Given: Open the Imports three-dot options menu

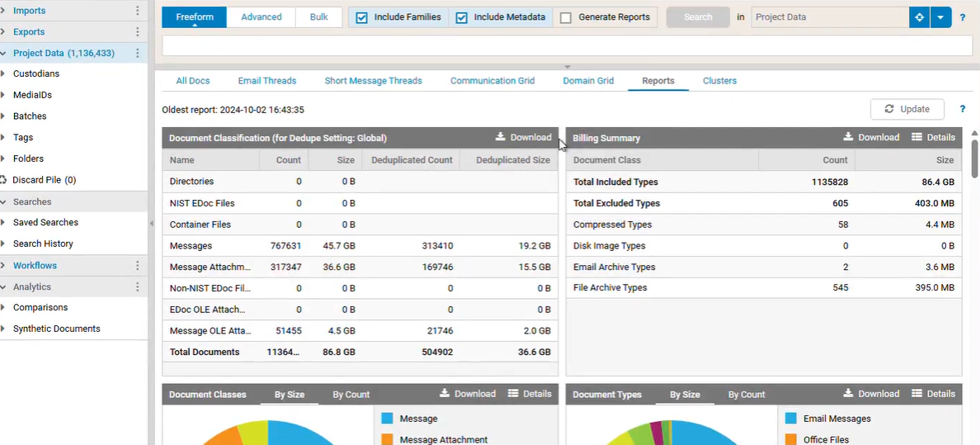Looking at the screenshot, I should tap(138, 11).
